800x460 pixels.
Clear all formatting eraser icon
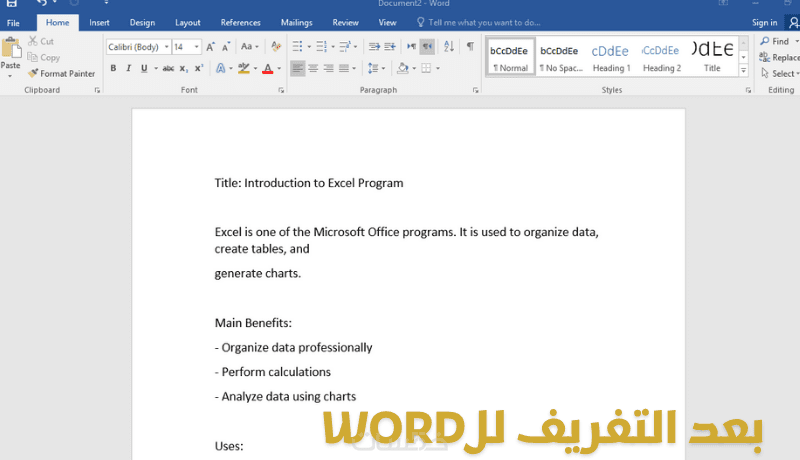[x=276, y=47]
